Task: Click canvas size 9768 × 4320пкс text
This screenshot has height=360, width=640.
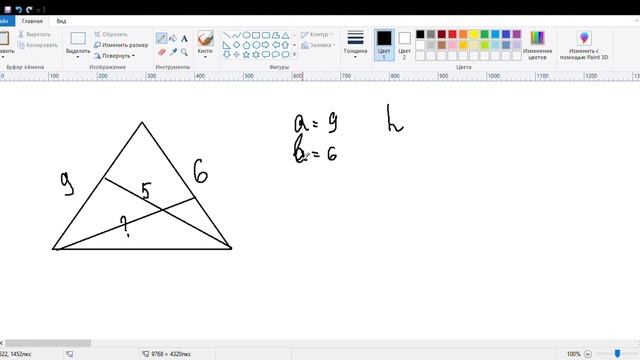Action: tap(171, 354)
